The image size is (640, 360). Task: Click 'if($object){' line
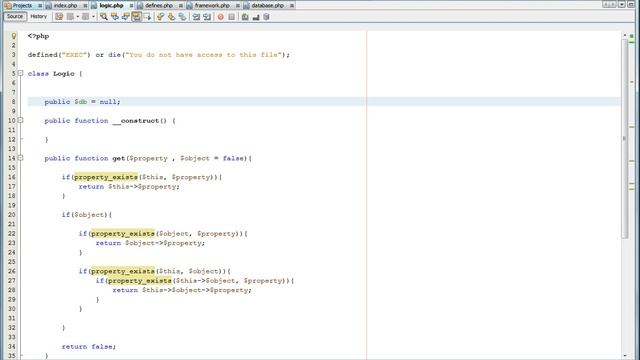pos(87,215)
